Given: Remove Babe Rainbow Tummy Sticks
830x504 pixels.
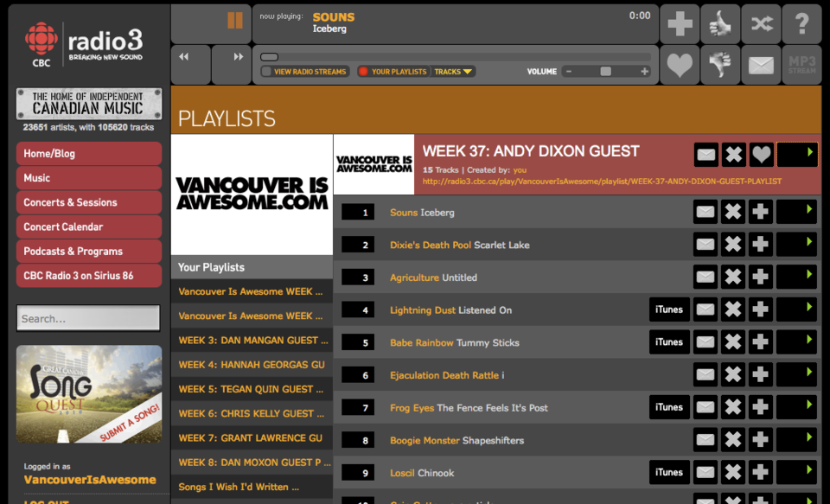Looking at the screenshot, I should click(732, 342).
